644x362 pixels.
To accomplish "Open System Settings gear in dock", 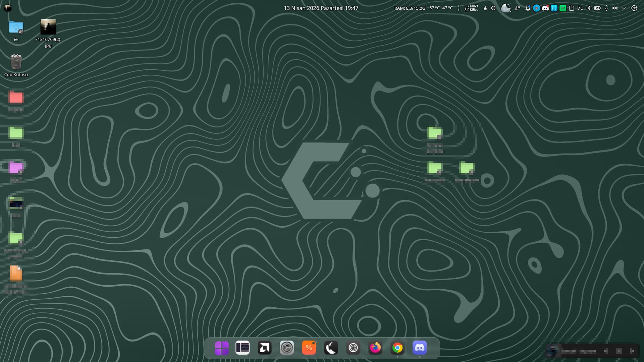I will tap(287, 348).
